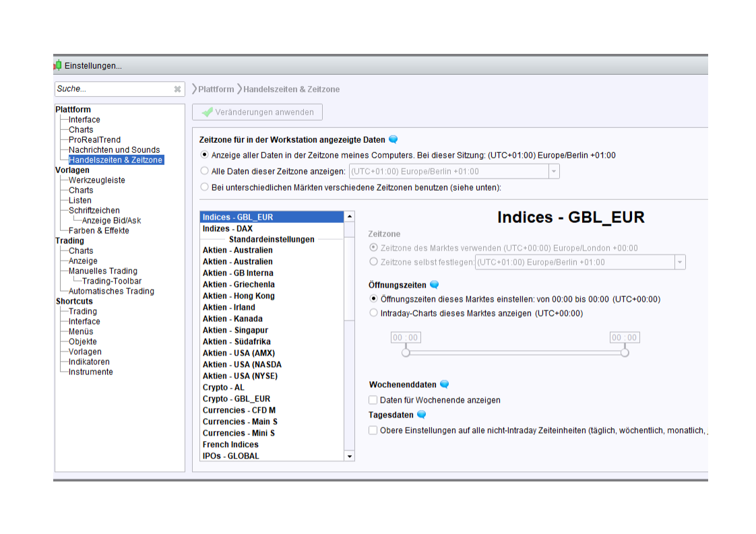Viewport: 756px width, 534px height.
Task: Select Aktien - GB Interna in market list
Action: pos(272,273)
